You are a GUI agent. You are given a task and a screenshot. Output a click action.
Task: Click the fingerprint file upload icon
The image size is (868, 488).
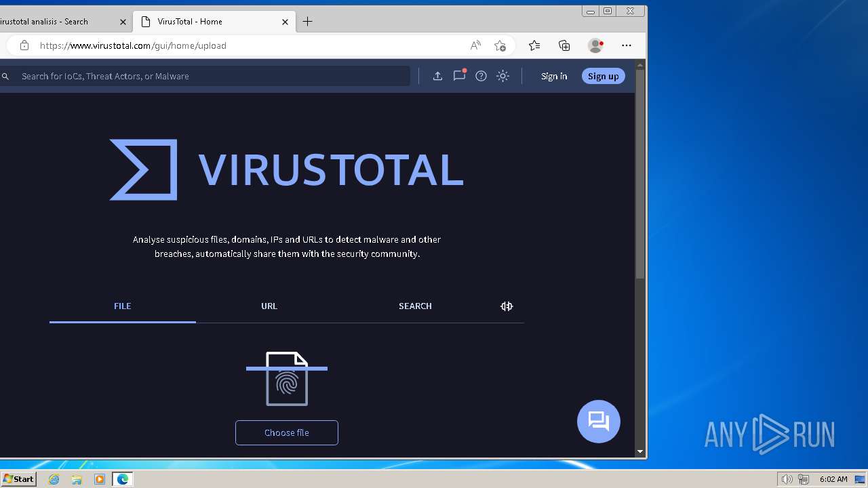pyautogui.click(x=287, y=379)
